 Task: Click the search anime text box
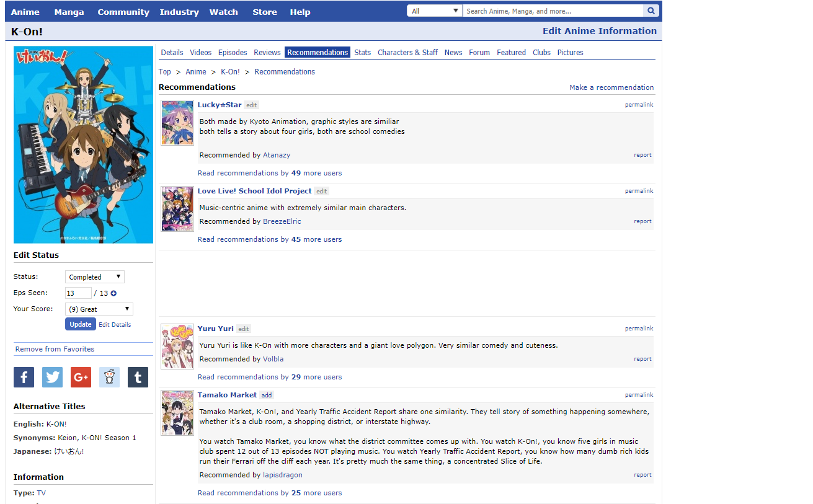[553, 11]
